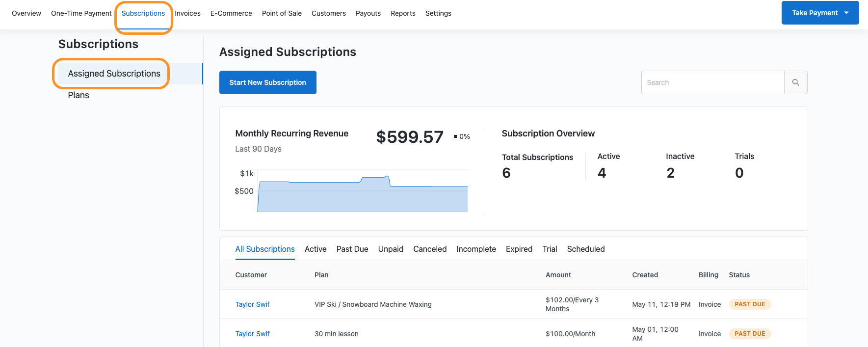Image resolution: width=868 pixels, height=347 pixels.
Task: View the Payouts page
Action: (368, 13)
